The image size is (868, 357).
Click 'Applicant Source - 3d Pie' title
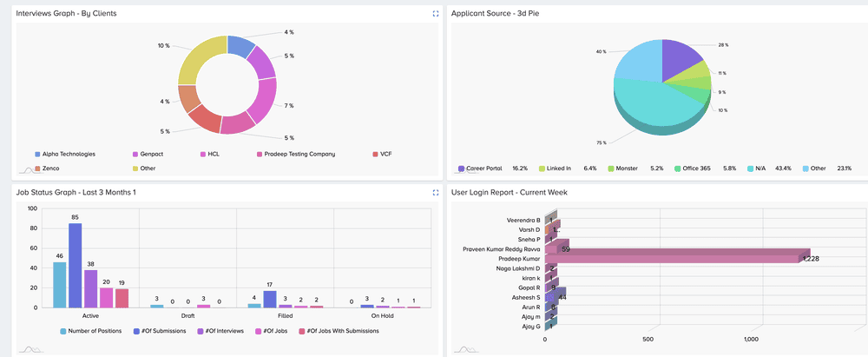(496, 13)
